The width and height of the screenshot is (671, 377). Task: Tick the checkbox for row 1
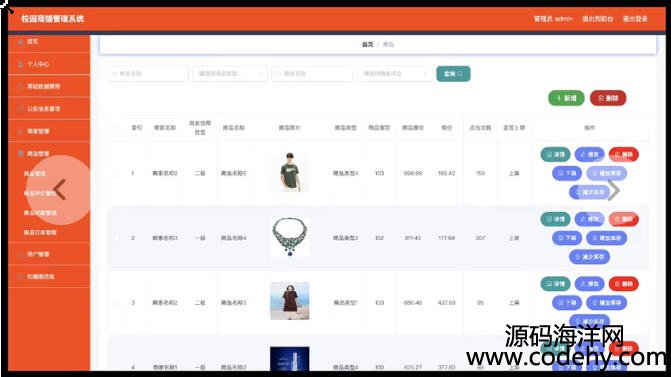coord(116,173)
